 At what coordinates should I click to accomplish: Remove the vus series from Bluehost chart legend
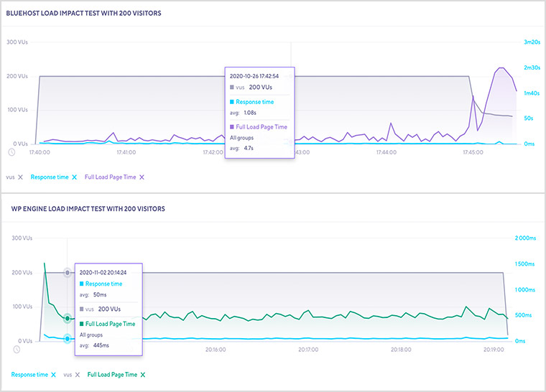pos(20,177)
